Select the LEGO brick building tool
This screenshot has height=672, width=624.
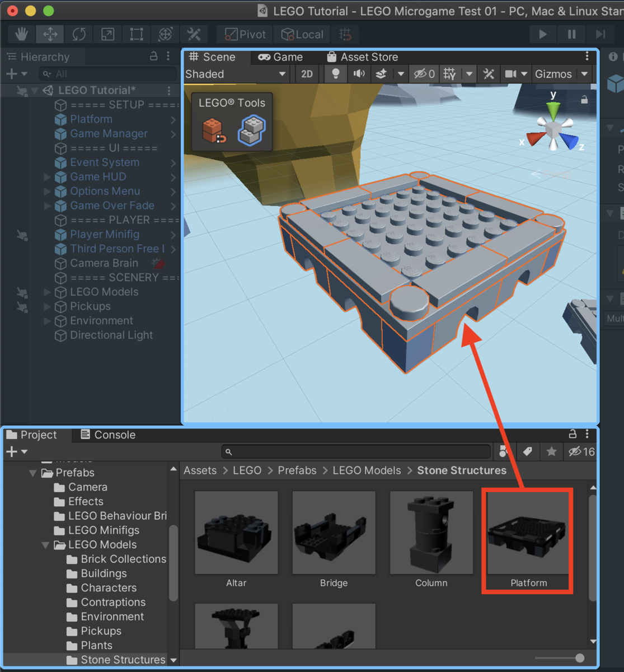[x=251, y=130]
